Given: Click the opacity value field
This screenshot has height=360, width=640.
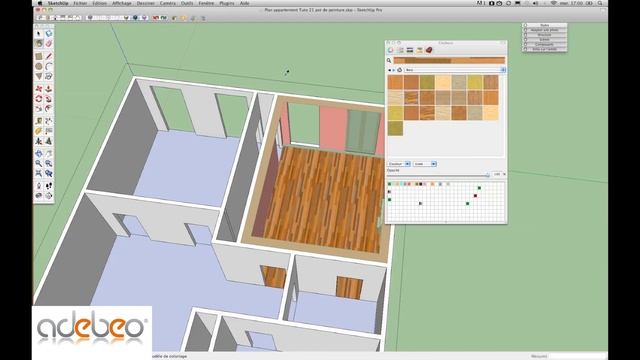Looking at the screenshot, I should (x=497, y=174).
